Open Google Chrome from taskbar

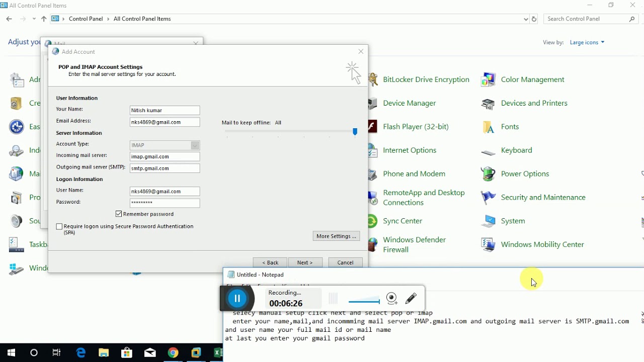click(173, 353)
